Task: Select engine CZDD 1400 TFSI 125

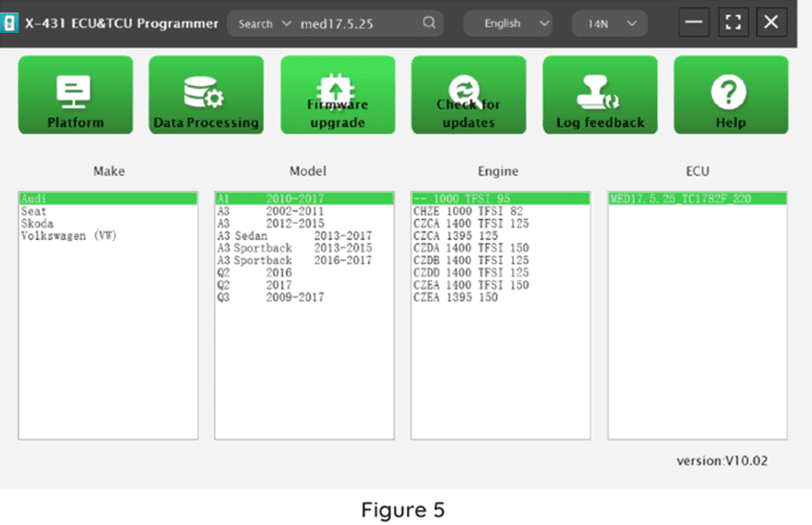Action: click(x=501, y=273)
